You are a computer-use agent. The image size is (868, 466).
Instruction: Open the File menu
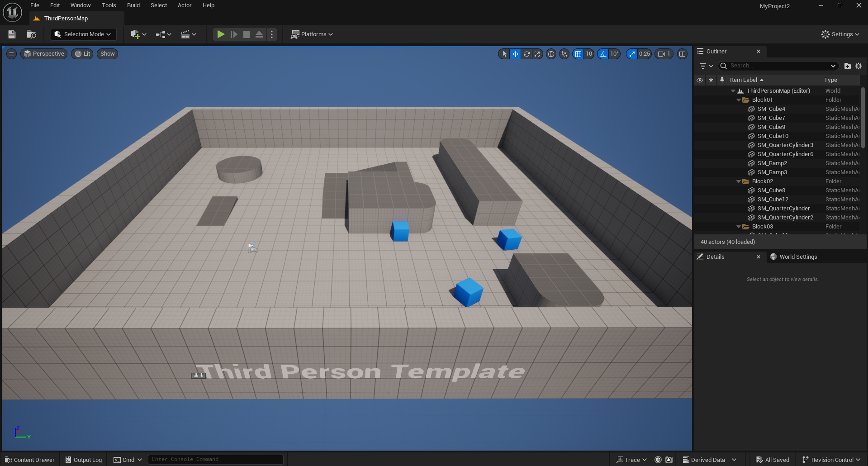click(x=35, y=5)
